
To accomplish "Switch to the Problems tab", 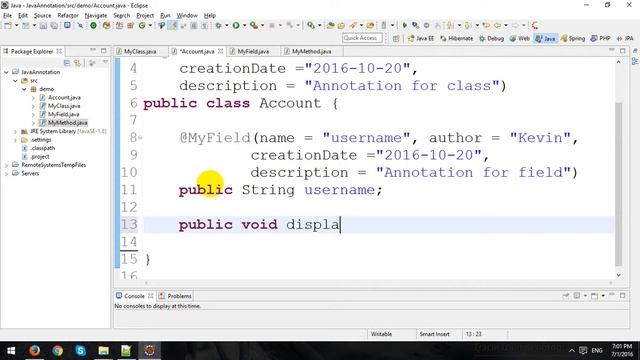I will [175, 296].
